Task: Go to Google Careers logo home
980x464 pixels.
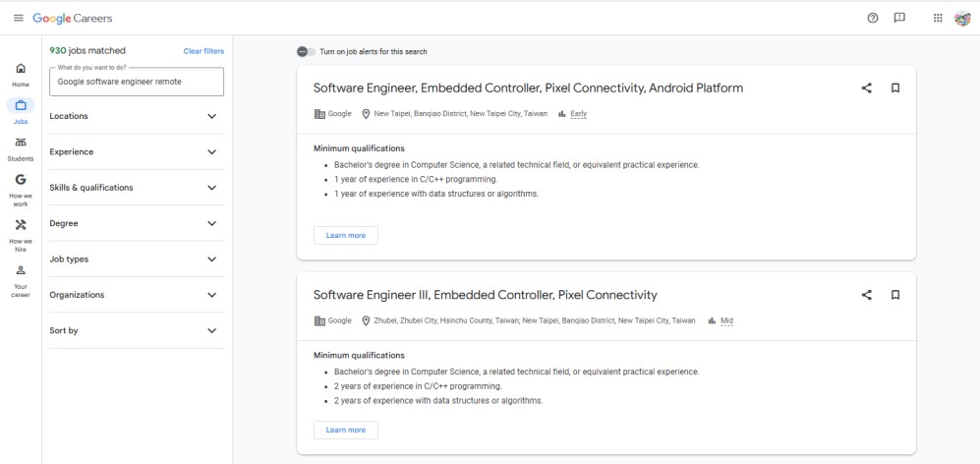Action: pos(73,19)
